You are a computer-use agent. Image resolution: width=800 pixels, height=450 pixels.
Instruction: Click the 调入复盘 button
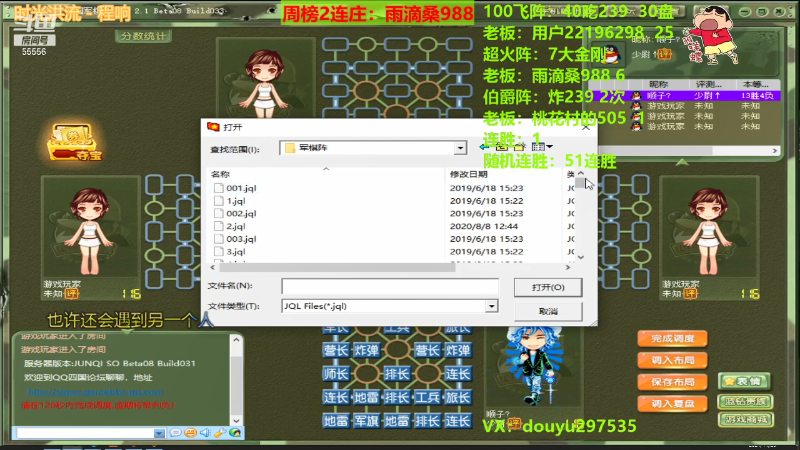(x=672, y=404)
